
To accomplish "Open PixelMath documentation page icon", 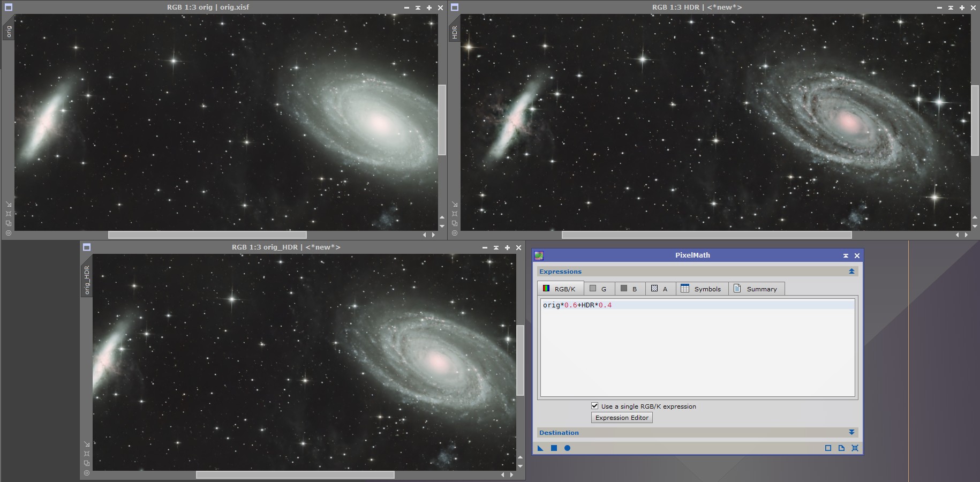I will pyautogui.click(x=841, y=448).
